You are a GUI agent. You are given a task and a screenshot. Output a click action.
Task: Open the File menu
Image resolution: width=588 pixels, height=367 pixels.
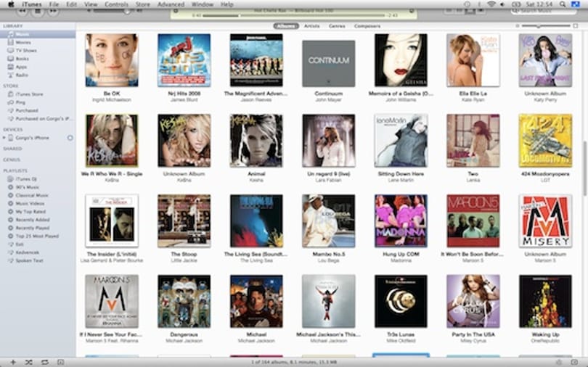(54, 4)
